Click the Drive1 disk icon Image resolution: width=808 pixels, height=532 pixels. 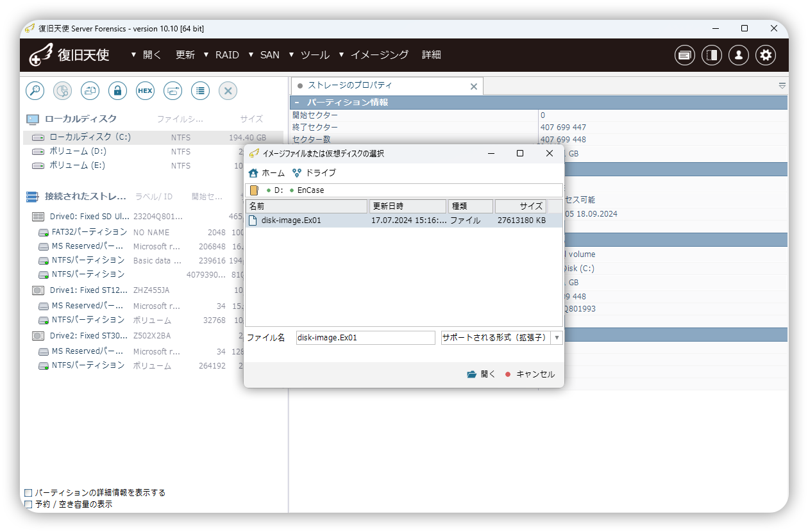click(38, 290)
